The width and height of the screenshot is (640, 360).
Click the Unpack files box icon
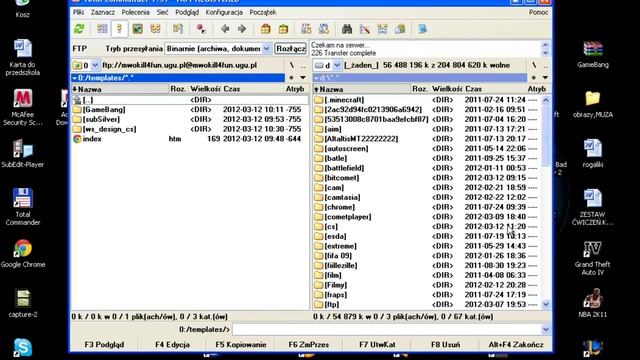(x=283, y=29)
